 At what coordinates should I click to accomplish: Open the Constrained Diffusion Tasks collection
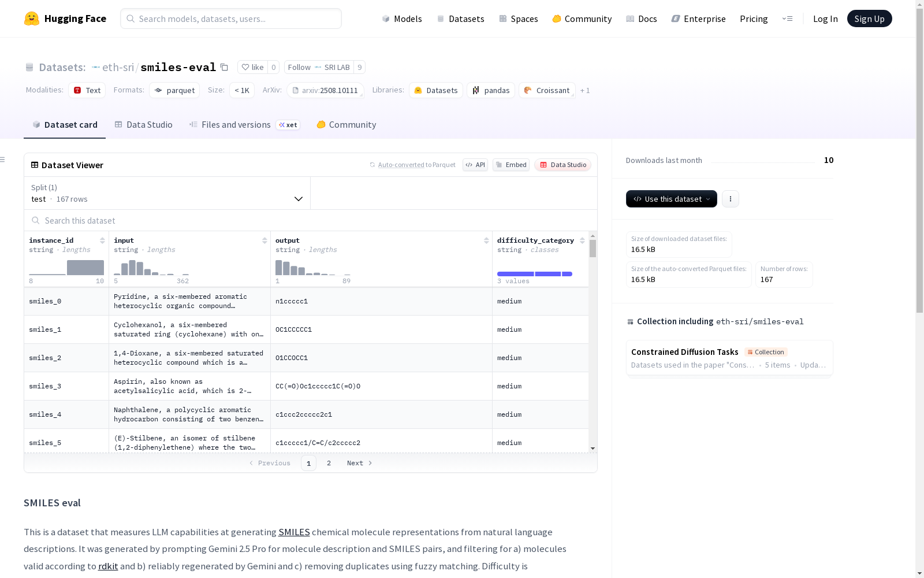(x=729, y=358)
